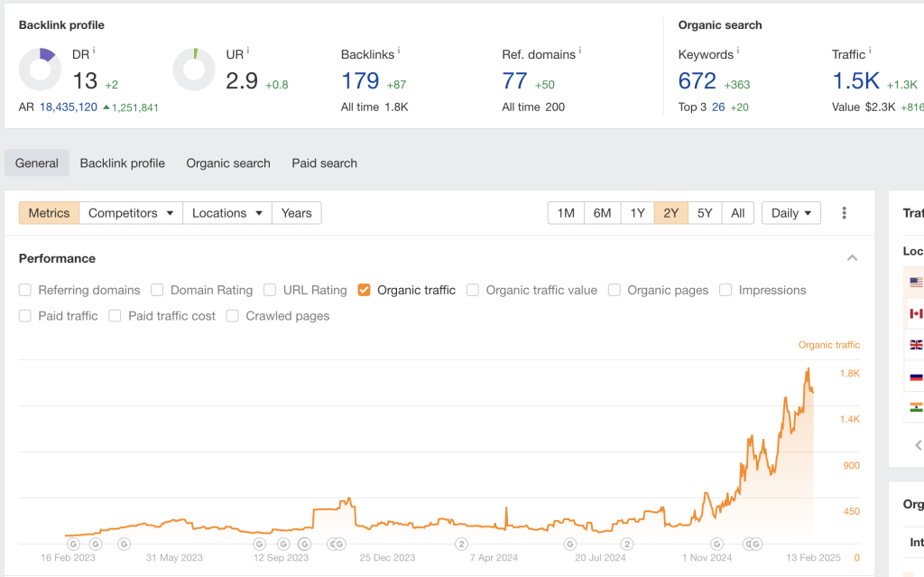The height and width of the screenshot is (577, 924).
Task: Click the United Kingdom flag icon
Action: pyautogui.click(x=916, y=345)
